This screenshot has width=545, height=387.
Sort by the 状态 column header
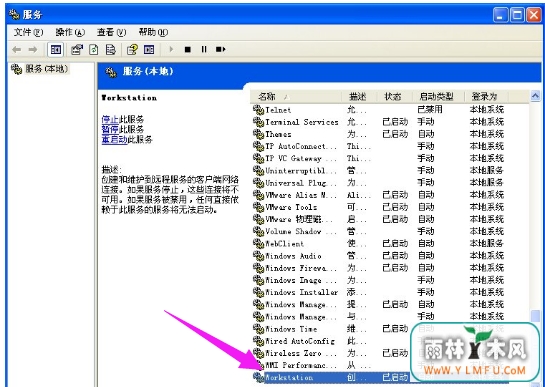pos(394,96)
